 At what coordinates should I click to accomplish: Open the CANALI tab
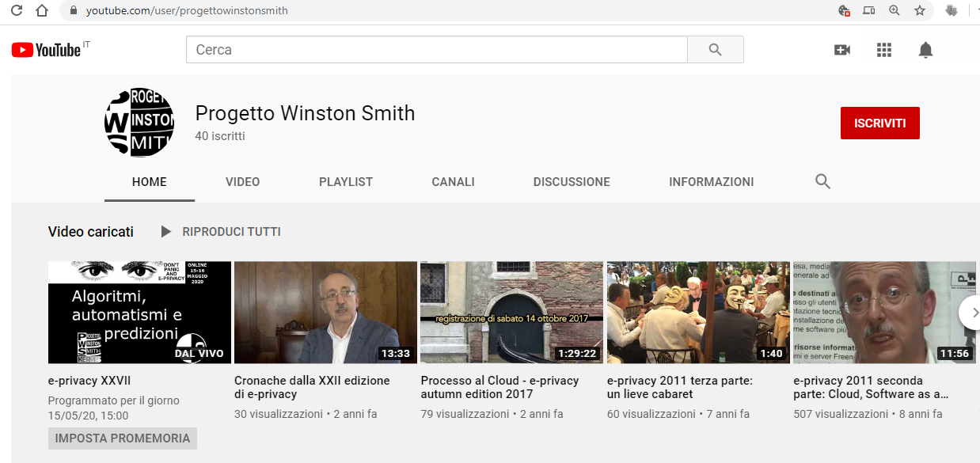(453, 182)
